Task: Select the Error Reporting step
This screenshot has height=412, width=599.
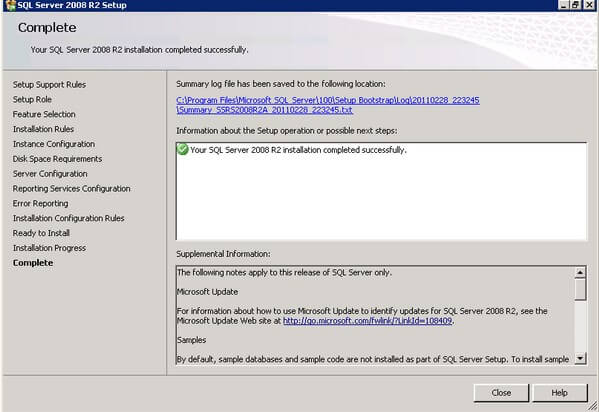Action: coord(40,204)
